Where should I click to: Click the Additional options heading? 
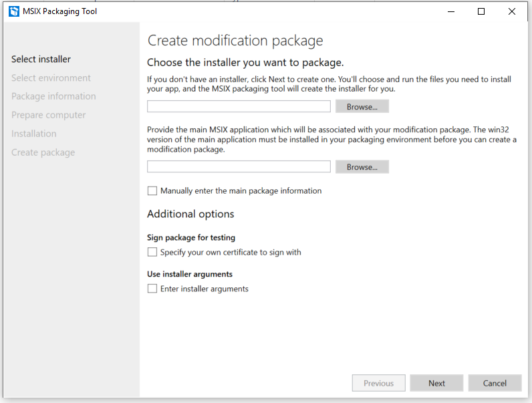(190, 214)
